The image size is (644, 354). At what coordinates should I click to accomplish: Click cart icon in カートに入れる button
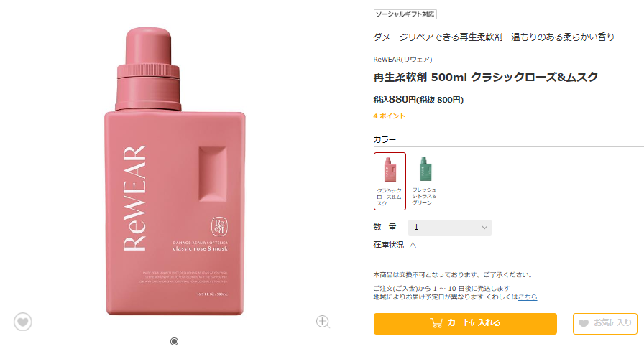point(436,323)
